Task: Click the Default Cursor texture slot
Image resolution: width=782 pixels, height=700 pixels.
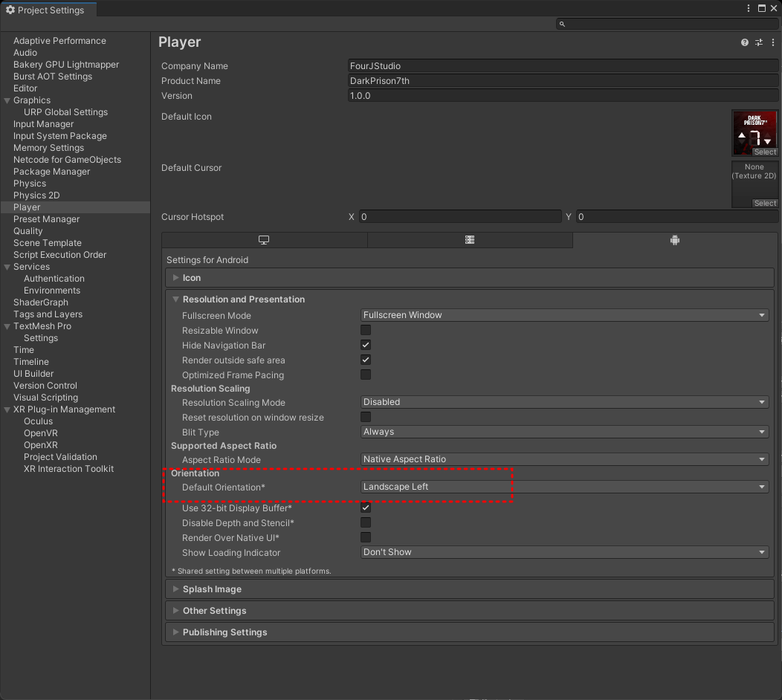Action: coord(754,184)
